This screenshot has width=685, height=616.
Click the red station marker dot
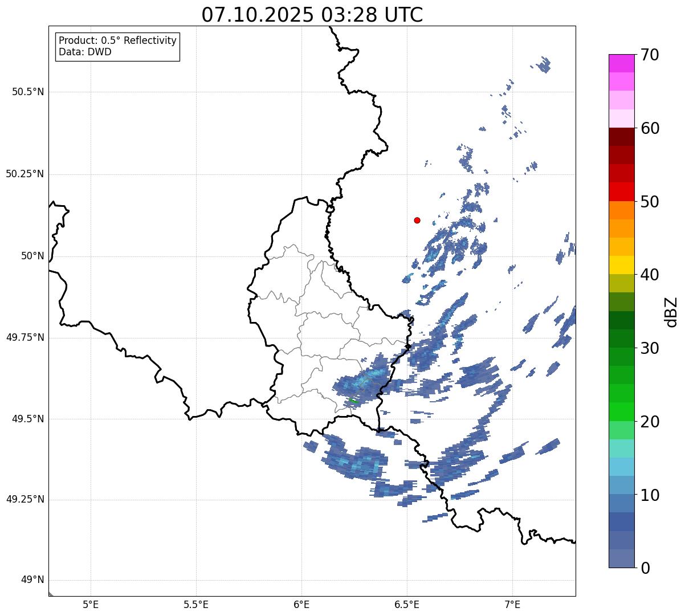point(417,220)
